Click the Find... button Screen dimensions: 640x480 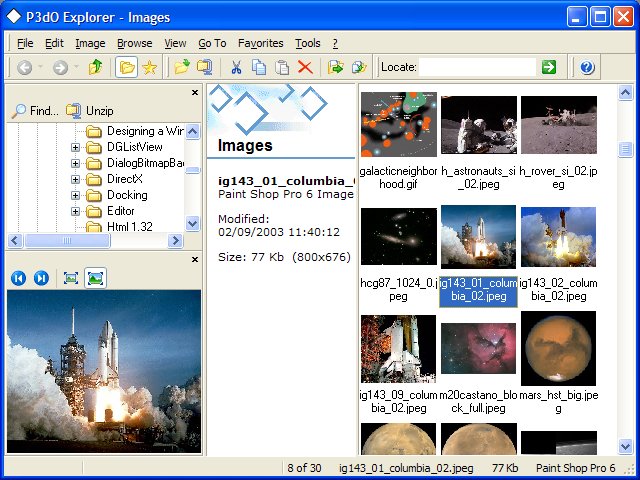click(x=36, y=111)
